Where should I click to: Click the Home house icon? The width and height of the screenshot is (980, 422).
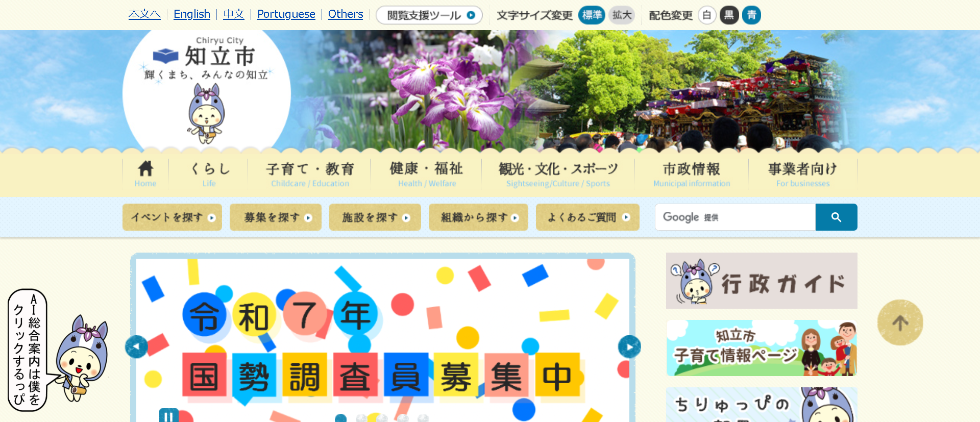145,168
